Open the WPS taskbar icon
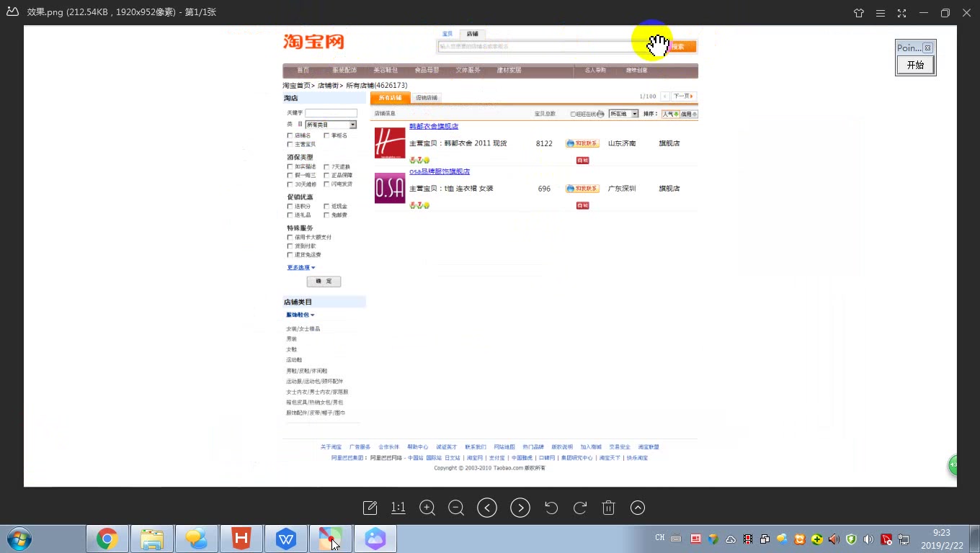 pyautogui.click(x=286, y=539)
